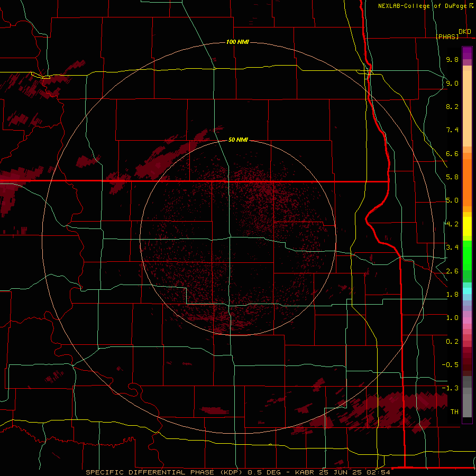Click the DKD label above the color scale
The height and width of the screenshot is (476, 476).
[x=465, y=32]
